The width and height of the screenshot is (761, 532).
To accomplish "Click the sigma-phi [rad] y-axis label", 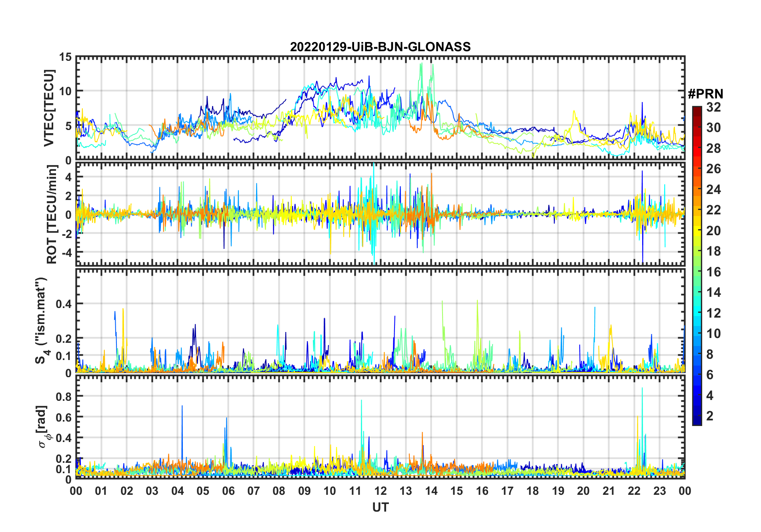I will (x=43, y=427).
